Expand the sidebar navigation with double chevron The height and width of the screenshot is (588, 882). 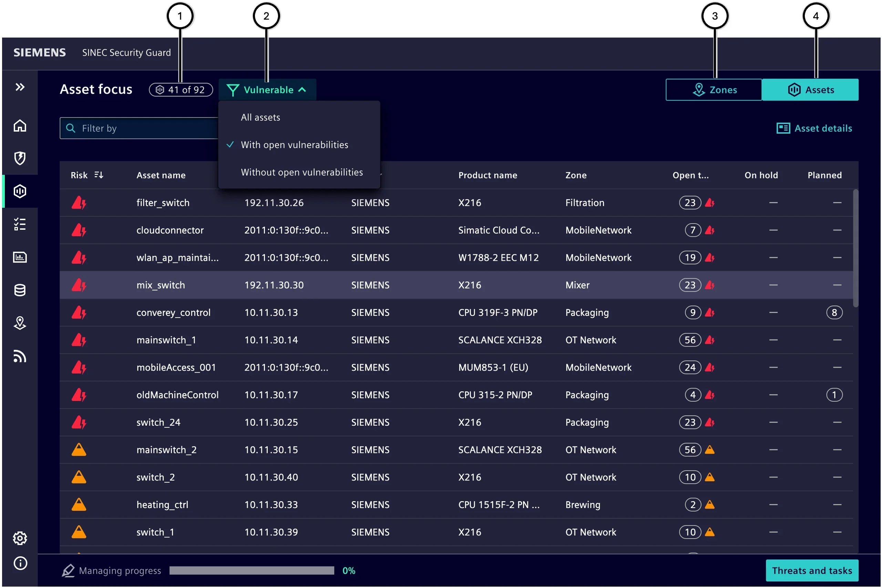20,87
